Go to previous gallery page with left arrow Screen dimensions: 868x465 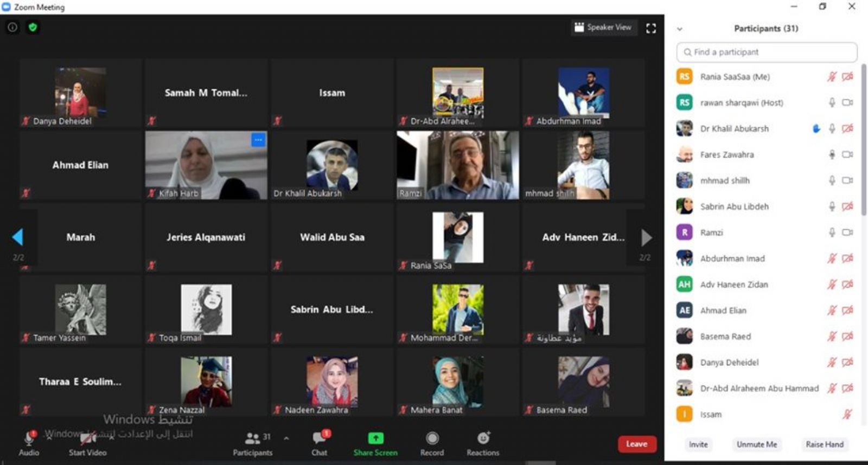(18, 237)
